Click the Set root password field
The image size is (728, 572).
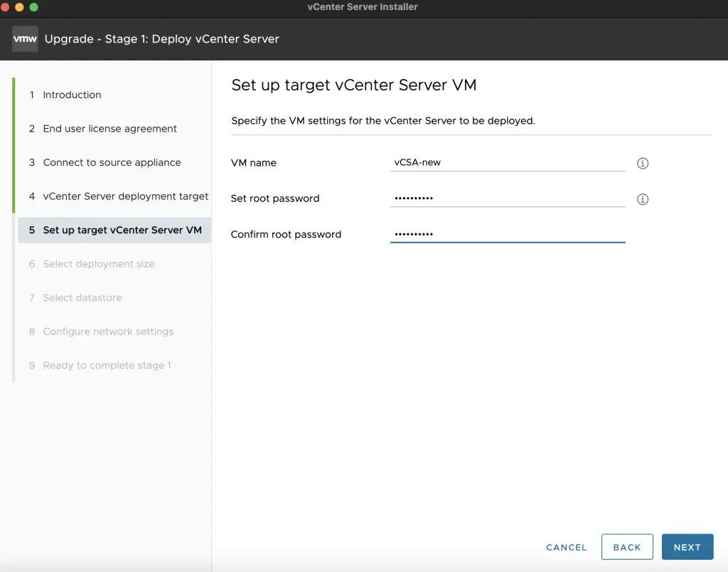click(507, 198)
